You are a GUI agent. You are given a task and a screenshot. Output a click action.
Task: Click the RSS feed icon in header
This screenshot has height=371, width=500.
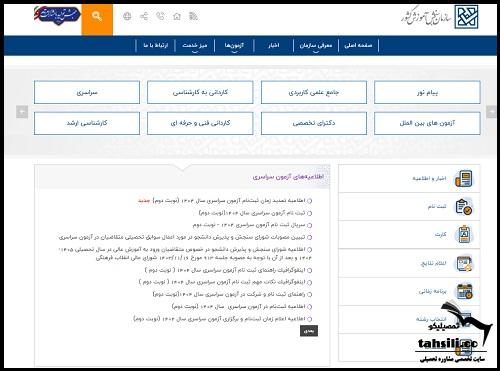[x=193, y=16]
